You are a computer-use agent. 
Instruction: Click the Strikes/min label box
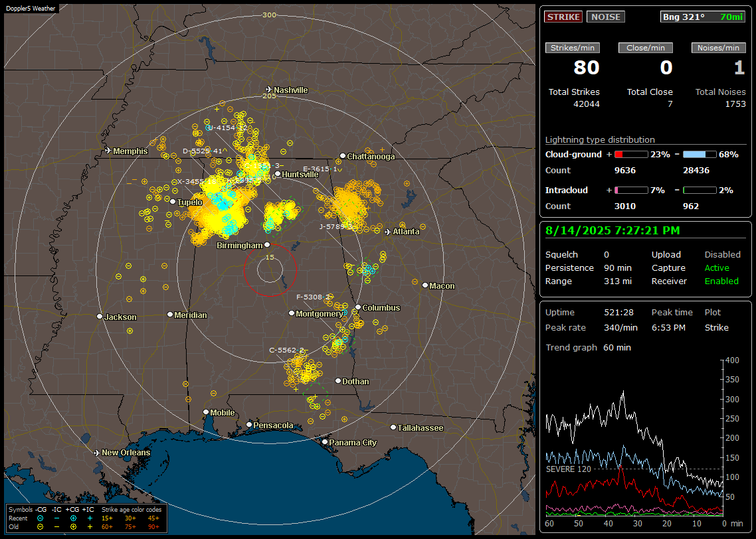tap(572, 48)
